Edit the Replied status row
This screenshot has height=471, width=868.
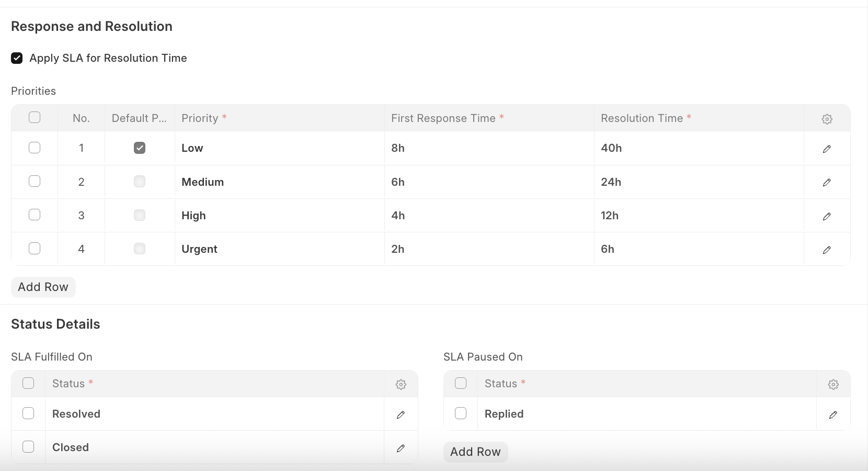click(833, 414)
